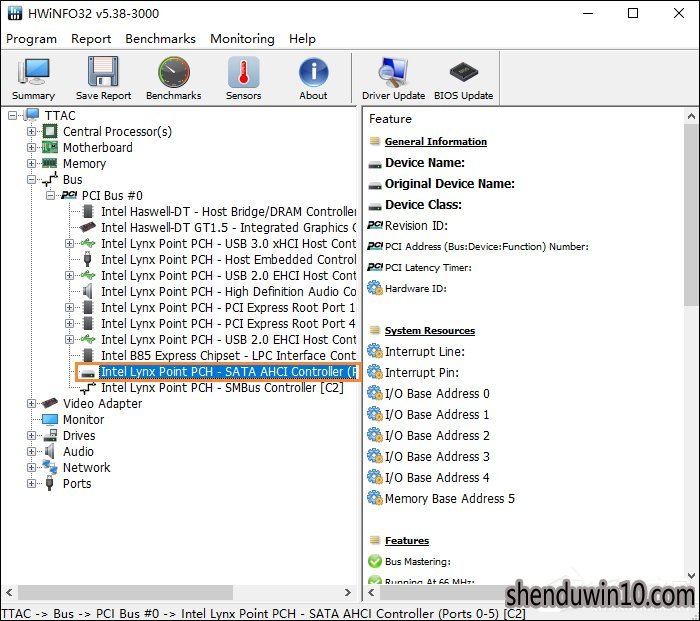Expand the Network node

coord(31,467)
